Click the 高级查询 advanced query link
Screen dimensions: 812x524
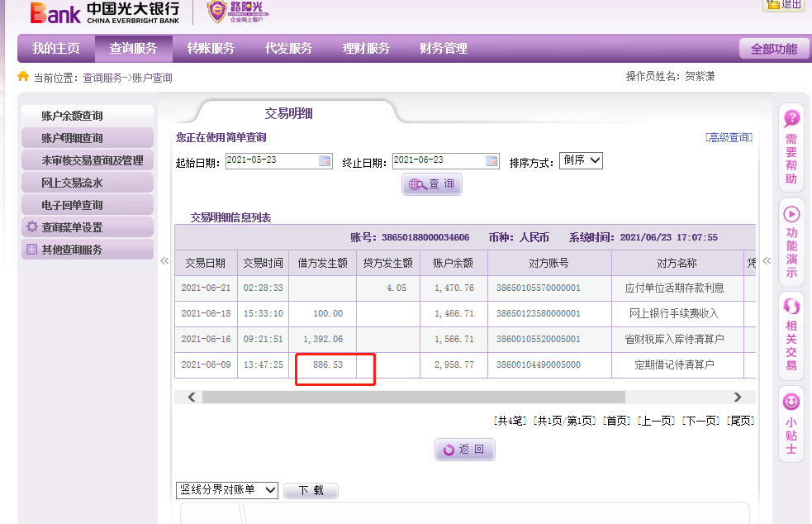pos(729,138)
